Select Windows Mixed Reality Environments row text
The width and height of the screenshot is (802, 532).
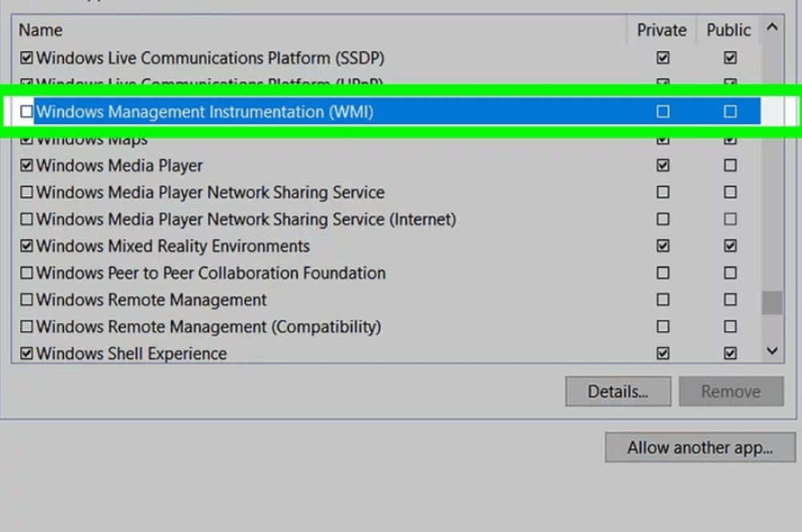[173, 246]
